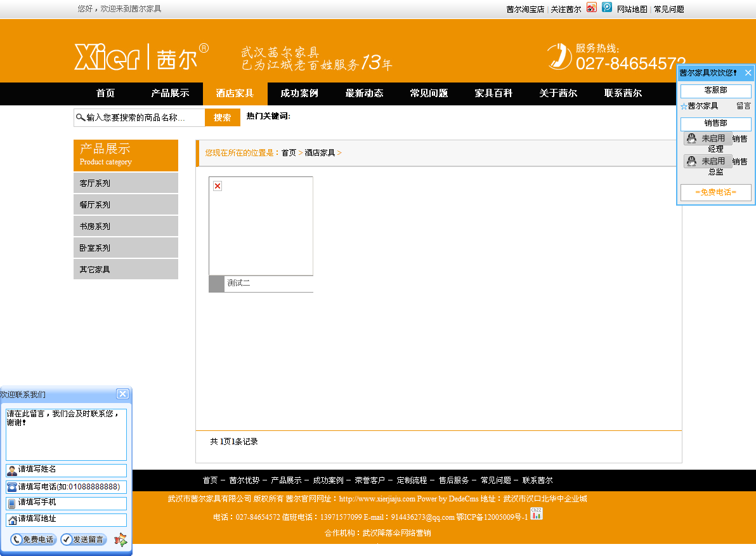
Task: Click the first QQ penguin 销售经理 button
Action: click(x=707, y=138)
